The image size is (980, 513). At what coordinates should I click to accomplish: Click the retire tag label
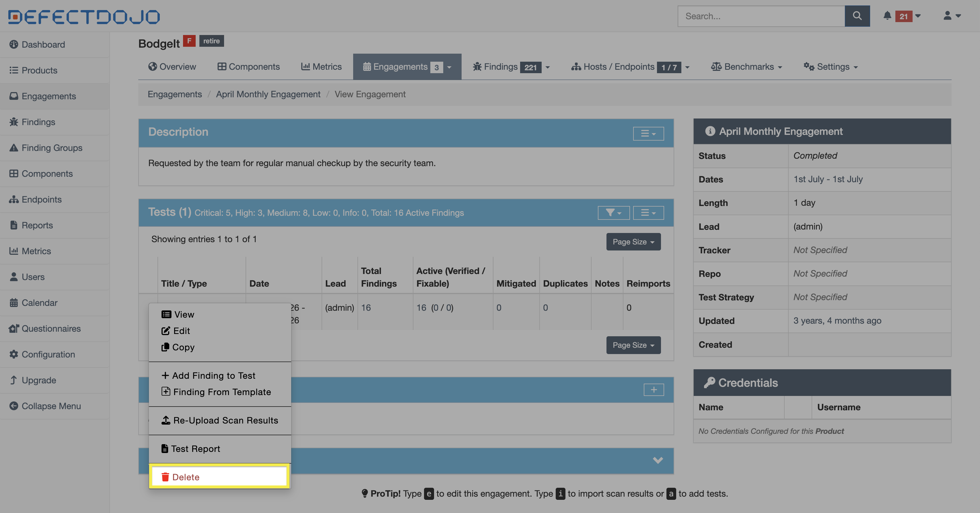click(x=211, y=41)
